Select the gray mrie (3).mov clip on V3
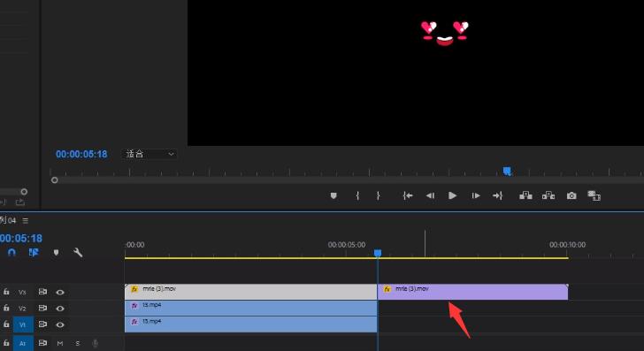 [x=251, y=292]
